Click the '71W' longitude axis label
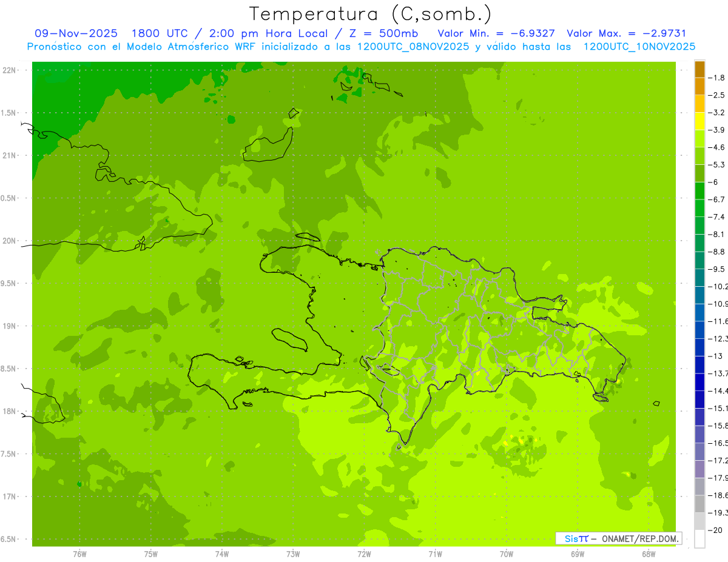The width and height of the screenshot is (728, 562). 435,554
